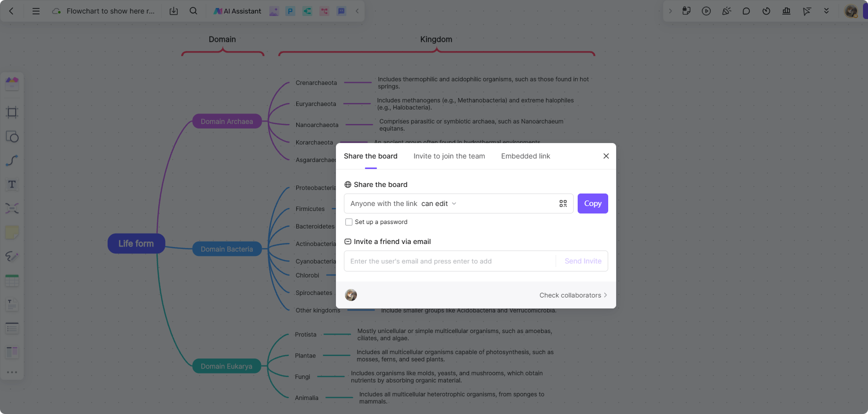Start presentation with the play icon
Viewport: 868px width, 414px height.
point(706,11)
